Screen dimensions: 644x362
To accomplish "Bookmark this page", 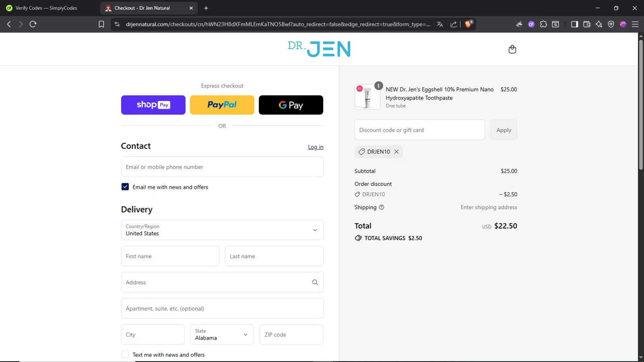I will 101,24.
